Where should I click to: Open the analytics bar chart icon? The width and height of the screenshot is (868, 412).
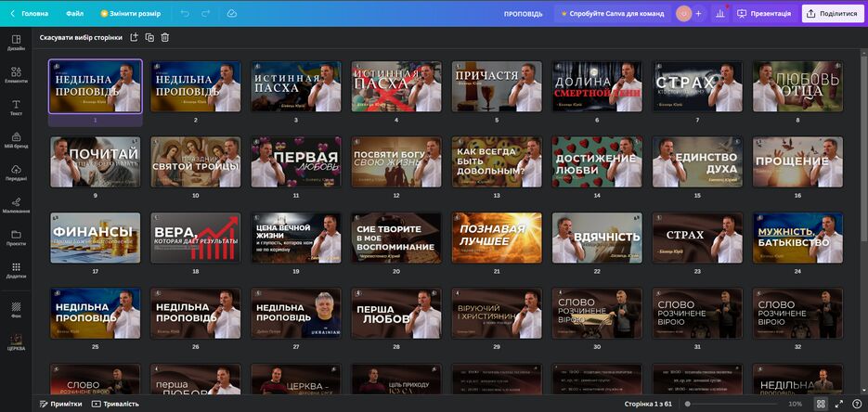pyautogui.click(x=720, y=13)
